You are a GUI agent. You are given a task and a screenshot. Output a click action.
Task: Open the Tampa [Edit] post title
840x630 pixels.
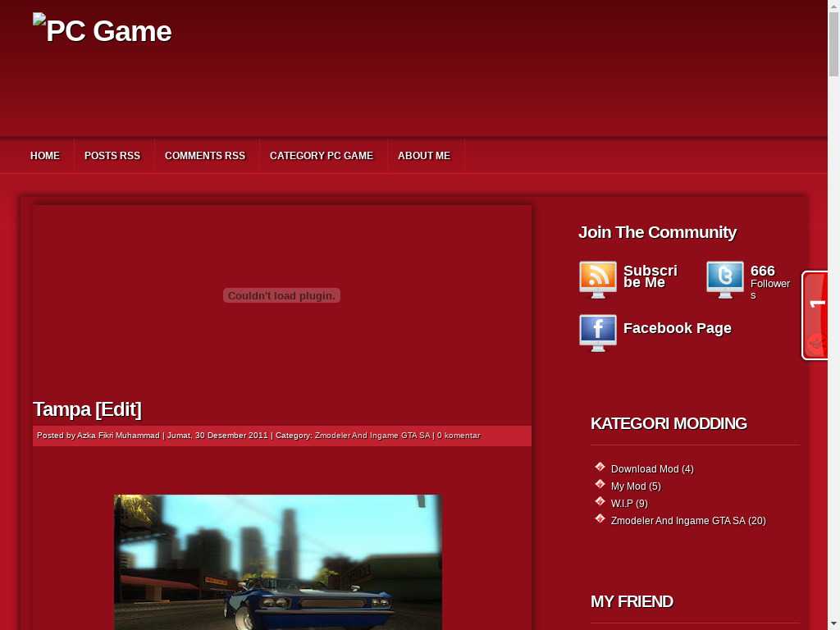[87, 409]
